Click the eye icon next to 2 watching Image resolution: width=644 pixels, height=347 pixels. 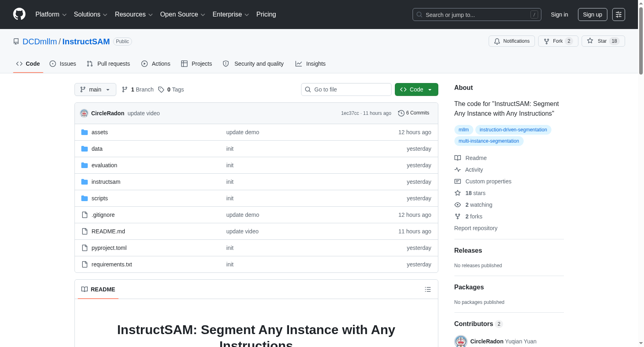coord(458,205)
